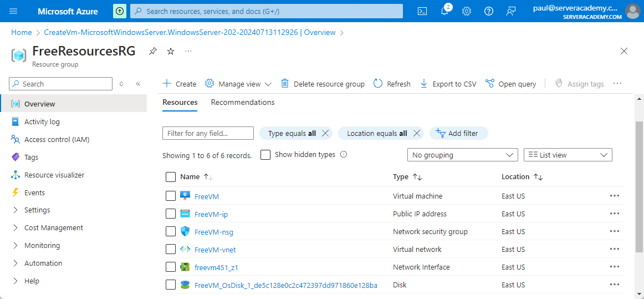Click the FreeVM-vnet network icon
The width and height of the screenshot is (644, 299).
[x=185, y=249]
